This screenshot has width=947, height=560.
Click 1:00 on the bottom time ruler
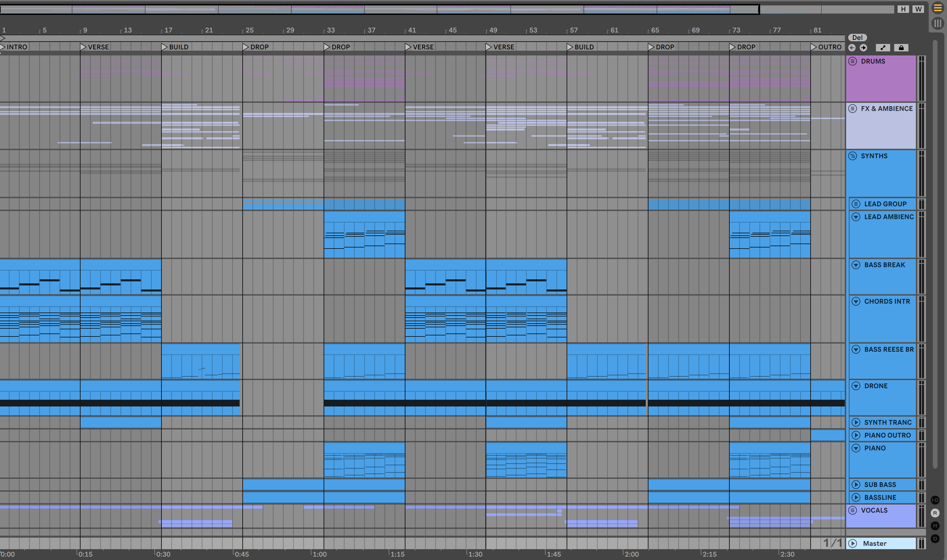[320, 554]
